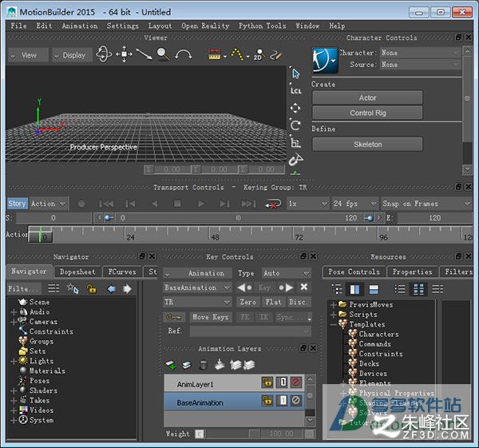
Task: Toggle lock on AnimLayer1
Action: tap(267, 383)
